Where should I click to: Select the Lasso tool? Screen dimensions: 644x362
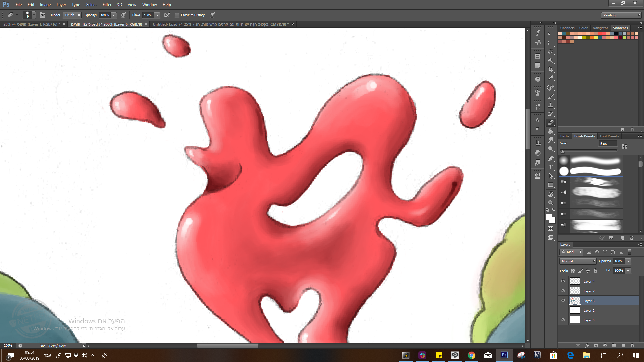click(x=551, y=52)
